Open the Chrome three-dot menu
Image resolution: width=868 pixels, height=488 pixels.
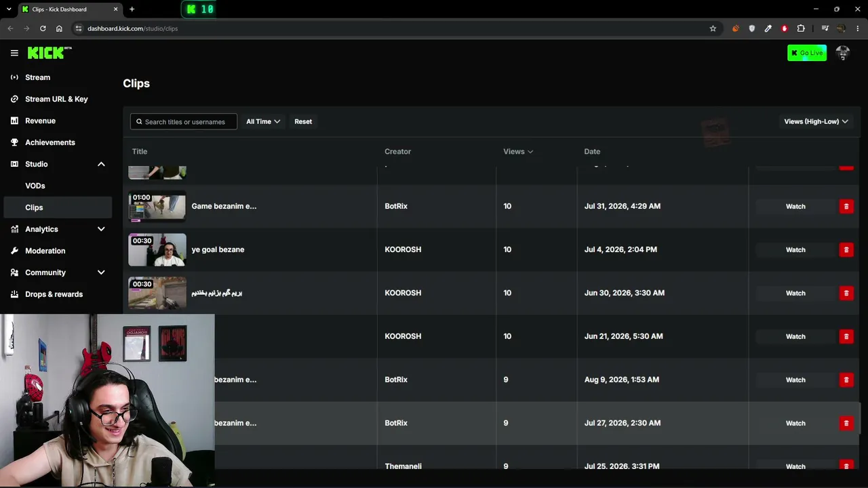tap(858, 28)
